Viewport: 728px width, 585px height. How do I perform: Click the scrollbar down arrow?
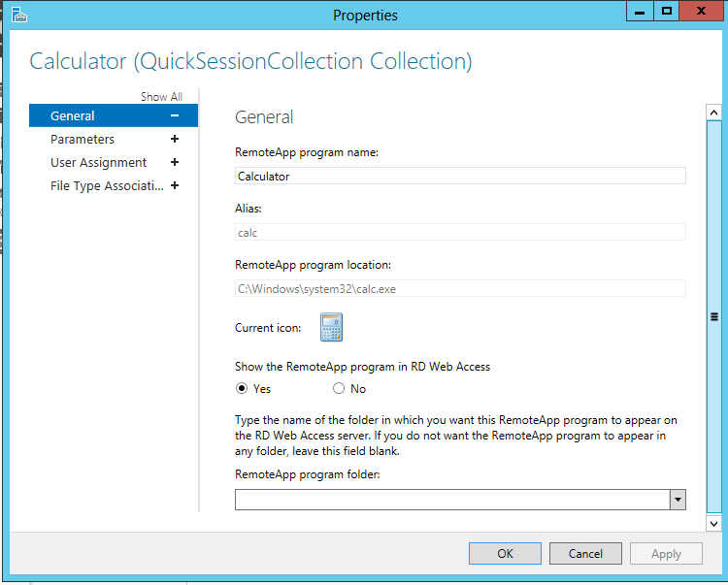713,524
